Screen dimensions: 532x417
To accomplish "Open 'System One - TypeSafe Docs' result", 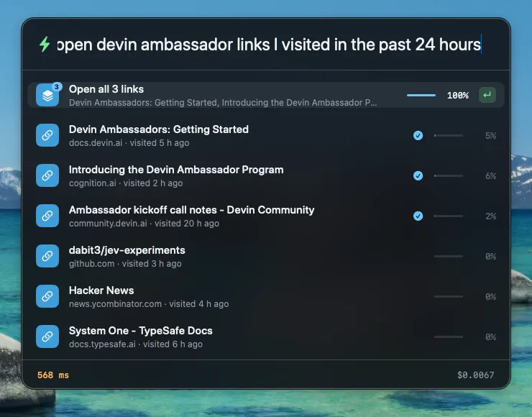I will (140, 331).
